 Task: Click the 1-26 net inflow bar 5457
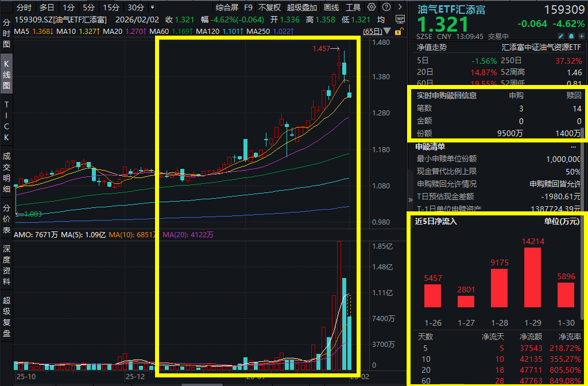pos(433,296)
